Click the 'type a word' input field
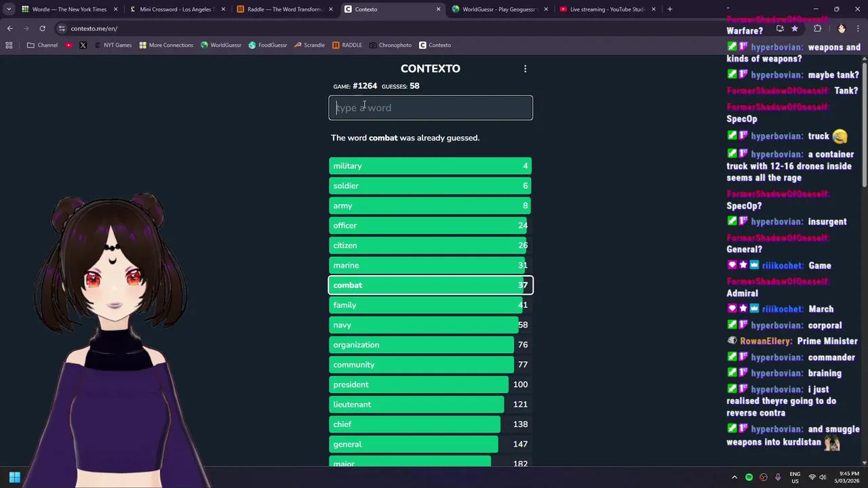Viewport: 868px width, 488px height. (431, 108)
